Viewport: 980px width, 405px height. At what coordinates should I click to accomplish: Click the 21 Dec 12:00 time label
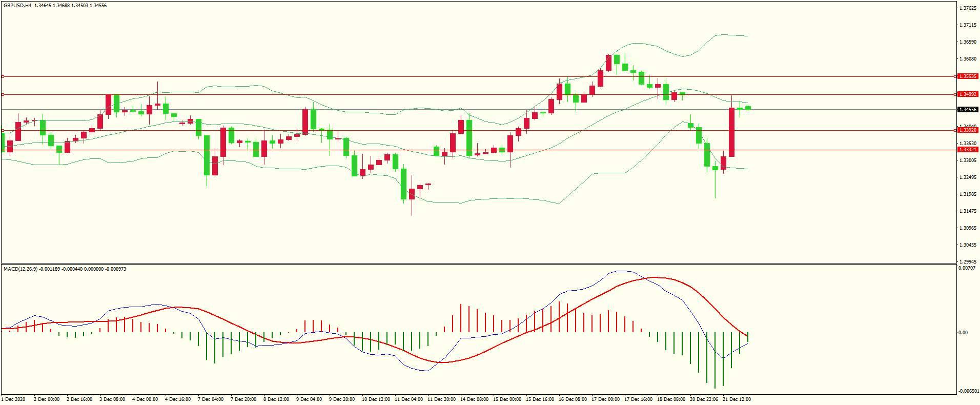pyautogui.click(x=737, y=399)
